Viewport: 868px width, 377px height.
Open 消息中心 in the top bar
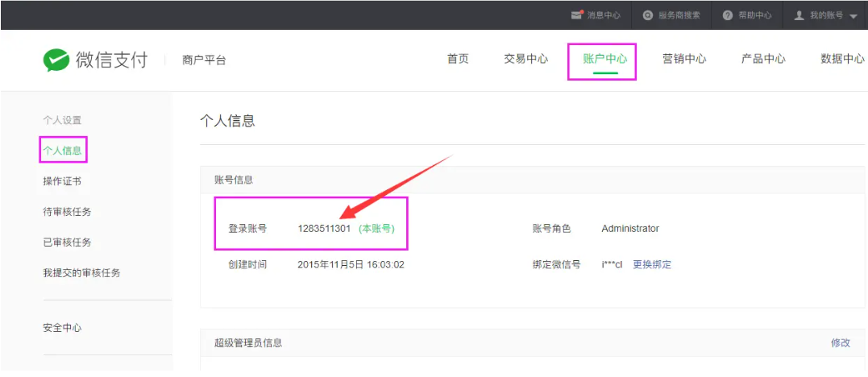(604, 15)
